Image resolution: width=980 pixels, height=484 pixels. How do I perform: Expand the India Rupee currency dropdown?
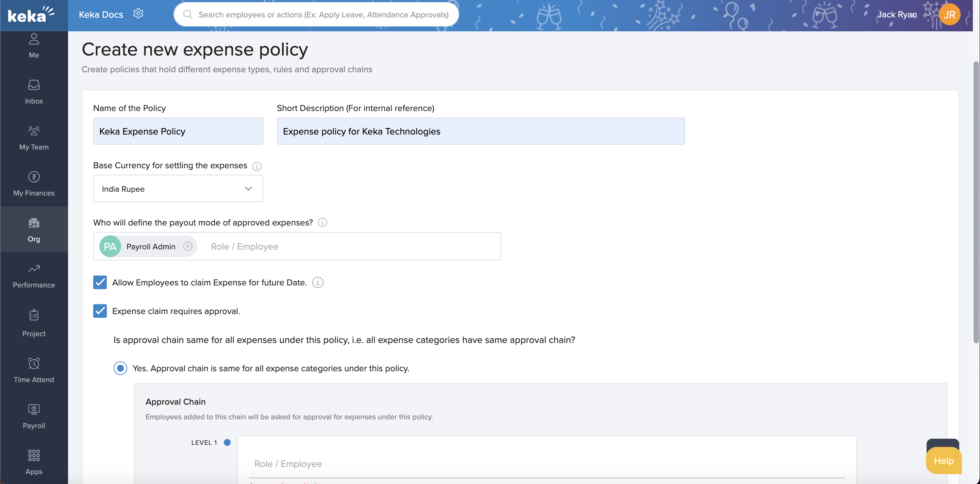tap(178, 189)
